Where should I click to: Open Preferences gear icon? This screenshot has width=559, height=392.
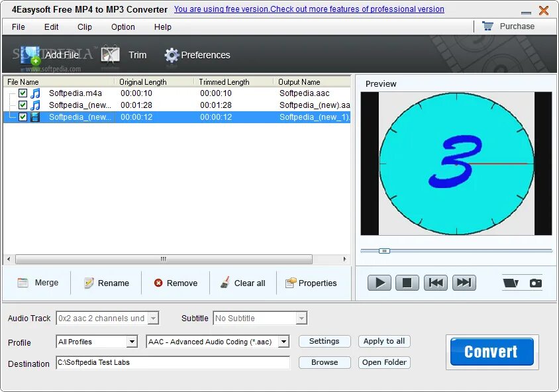coord(172,55)
